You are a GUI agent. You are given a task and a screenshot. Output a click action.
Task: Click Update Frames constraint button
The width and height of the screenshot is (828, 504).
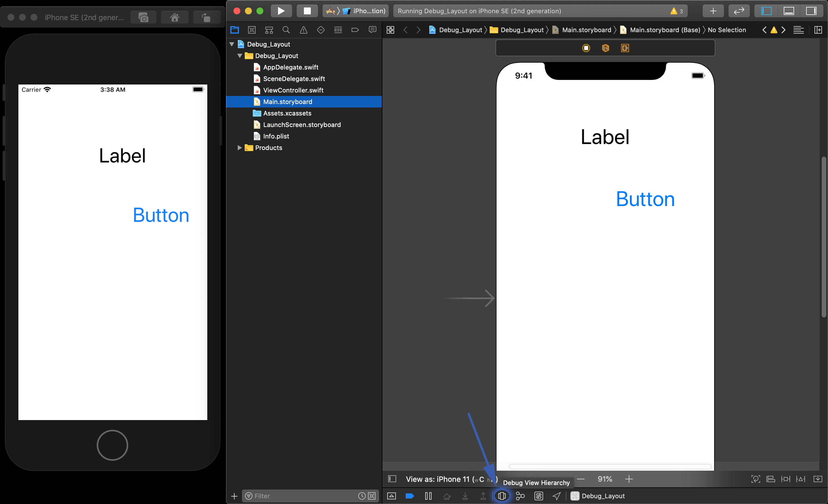756,479
